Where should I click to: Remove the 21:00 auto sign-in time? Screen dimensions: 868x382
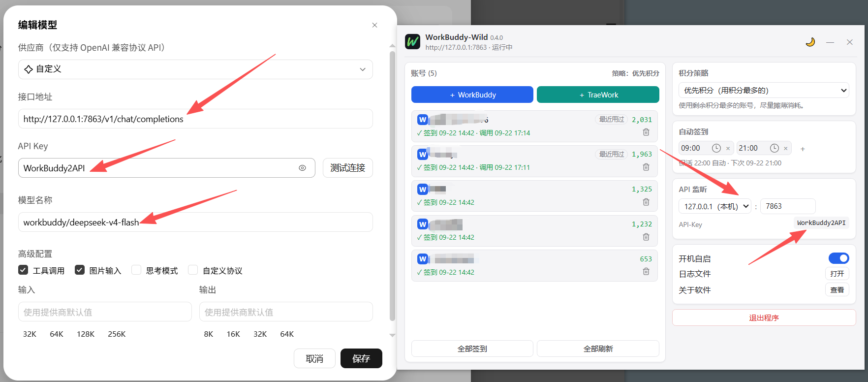point(785,148)
